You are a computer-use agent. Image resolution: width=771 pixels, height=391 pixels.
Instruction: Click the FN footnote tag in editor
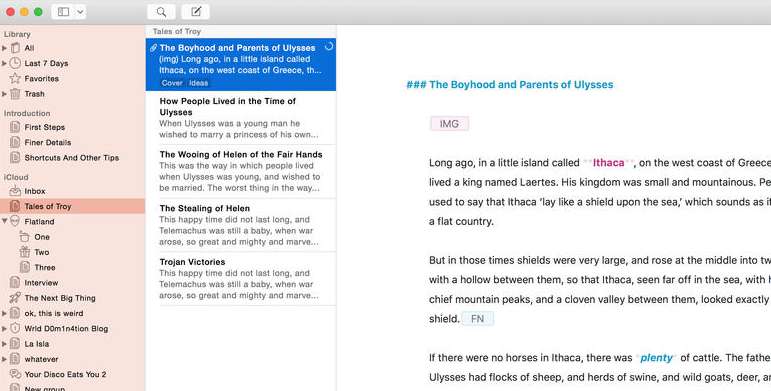[477, 319]
